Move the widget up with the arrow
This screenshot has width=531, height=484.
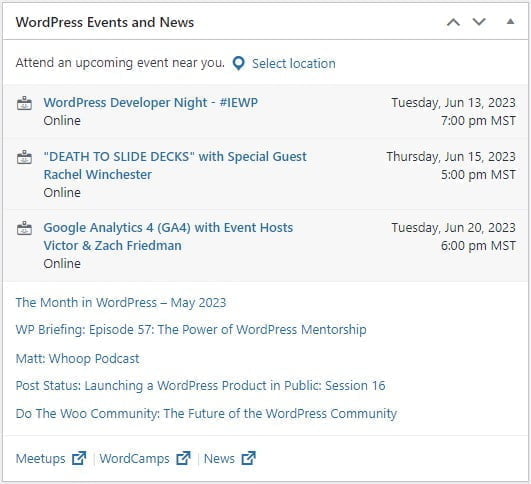tap(453, 22)
